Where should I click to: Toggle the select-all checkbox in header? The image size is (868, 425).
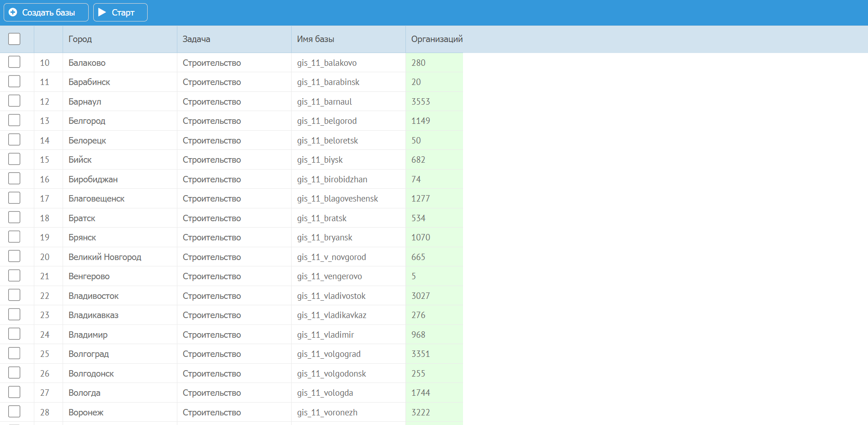tap(14, 39)
